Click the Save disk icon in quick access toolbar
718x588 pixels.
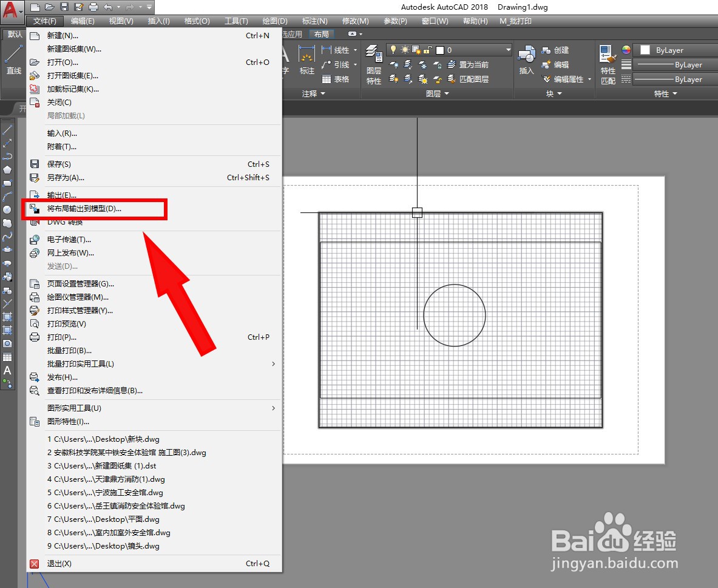[64, 7]
